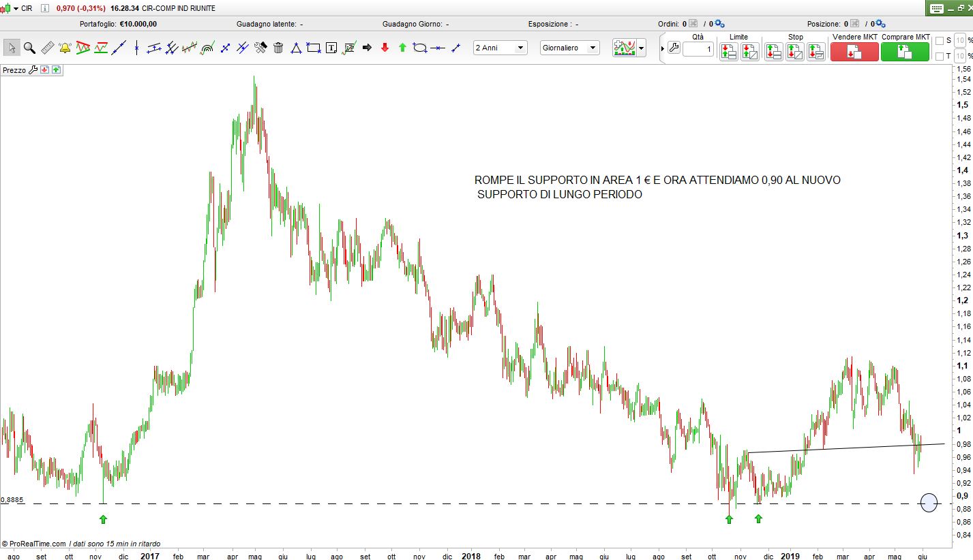Image resolution: width=973 pixels, height=560 pixels.
Task: Select the magnifying glass zoom tool
Action: [29, 48]
